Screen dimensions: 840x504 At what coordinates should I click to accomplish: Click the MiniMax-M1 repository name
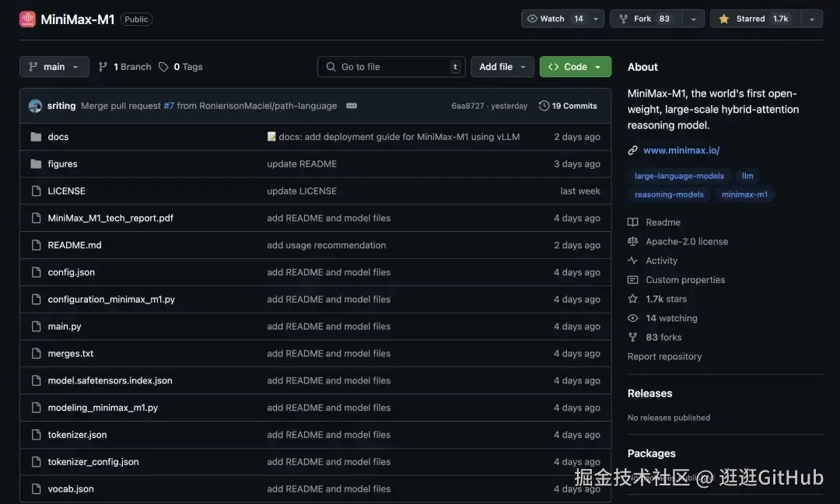[78, 19]
